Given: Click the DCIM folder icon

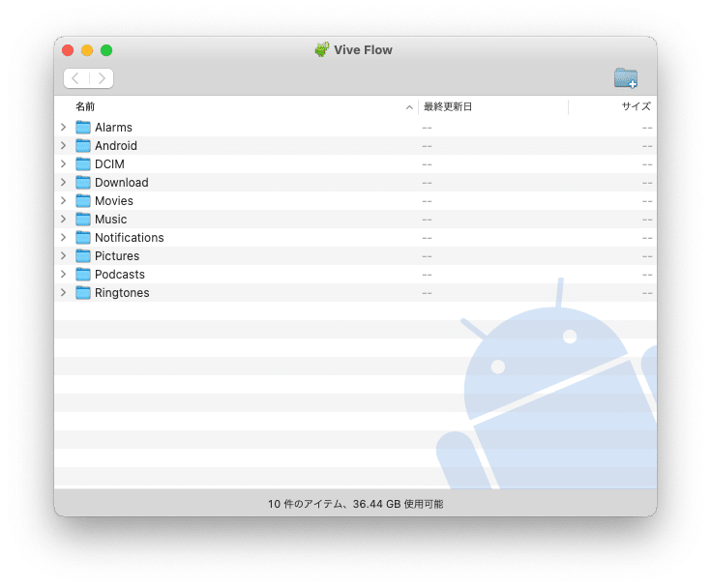Looking at the screenshot, I should point(83,164).
